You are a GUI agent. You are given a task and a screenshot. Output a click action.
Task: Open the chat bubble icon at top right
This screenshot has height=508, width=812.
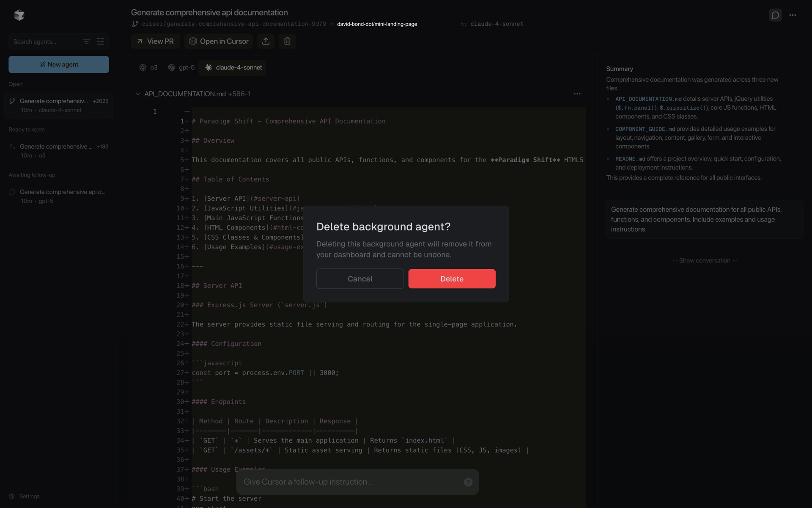pos(775,15)
